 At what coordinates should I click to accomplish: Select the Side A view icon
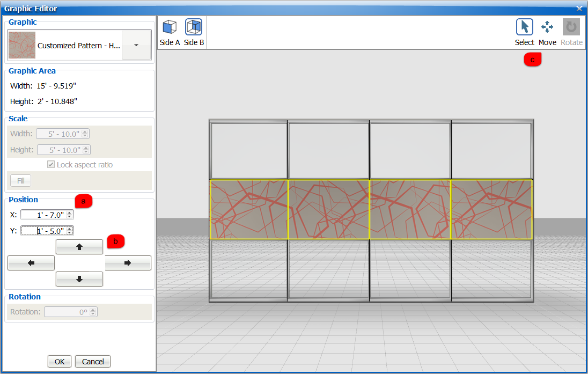(x=170, y=27)
